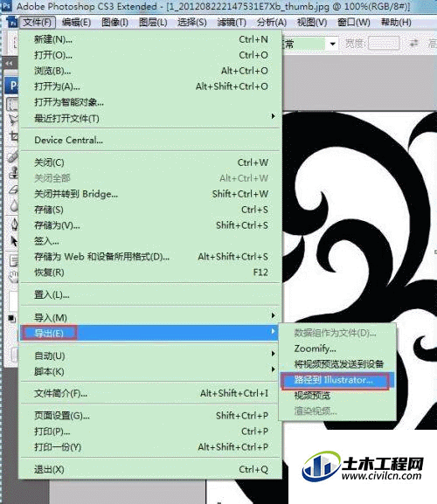Click swap width and height arrows

coord(414,43)
